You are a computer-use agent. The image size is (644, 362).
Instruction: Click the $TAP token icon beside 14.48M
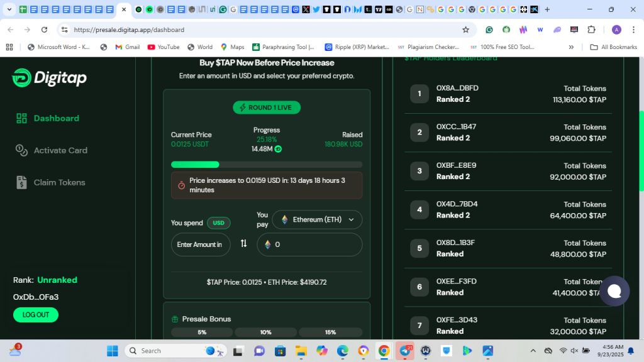tap(278, 149)
